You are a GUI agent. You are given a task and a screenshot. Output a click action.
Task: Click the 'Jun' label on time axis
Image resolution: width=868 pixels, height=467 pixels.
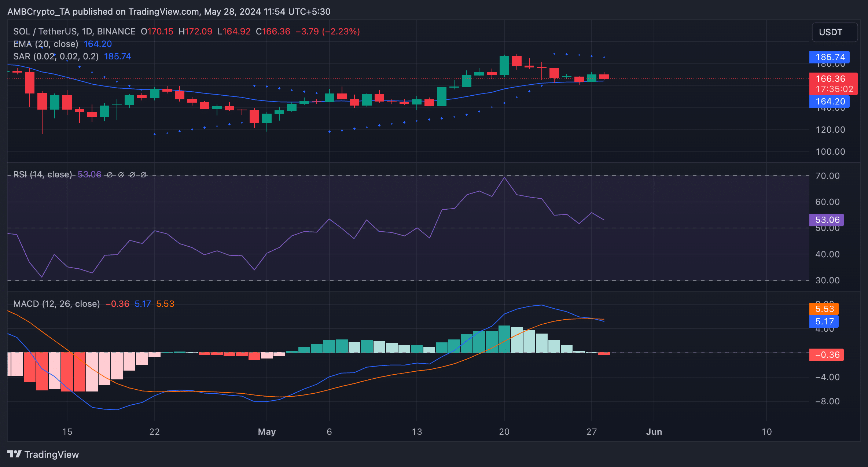(654, 432)
